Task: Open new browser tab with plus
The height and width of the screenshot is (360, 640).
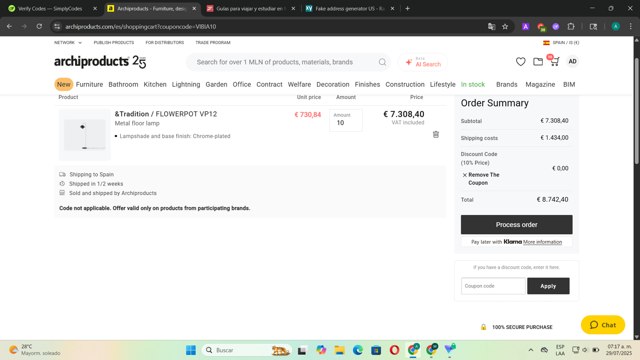Action: pos(407,9)
